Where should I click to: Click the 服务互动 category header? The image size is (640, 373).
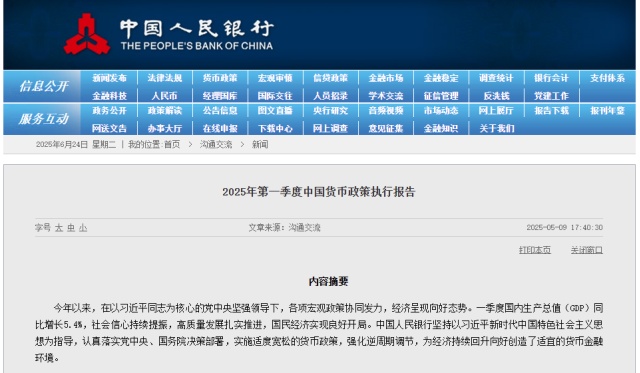(x=44, y=119)
